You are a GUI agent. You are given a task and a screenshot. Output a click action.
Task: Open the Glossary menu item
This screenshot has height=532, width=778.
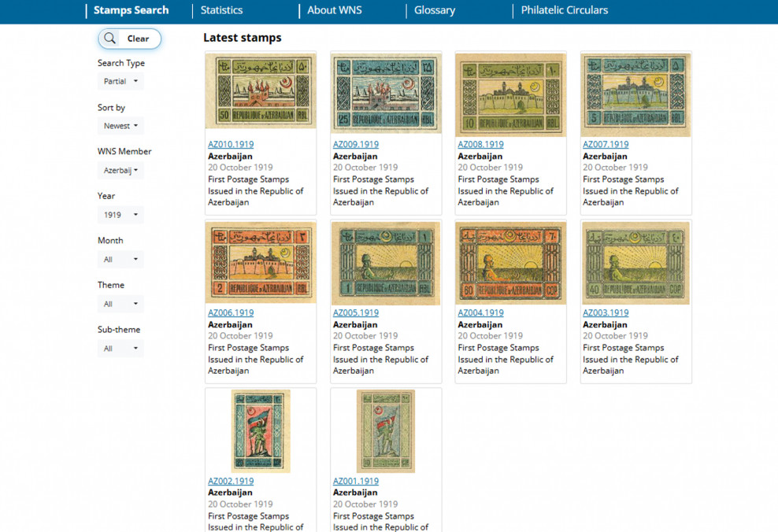[x=435, y=10]
